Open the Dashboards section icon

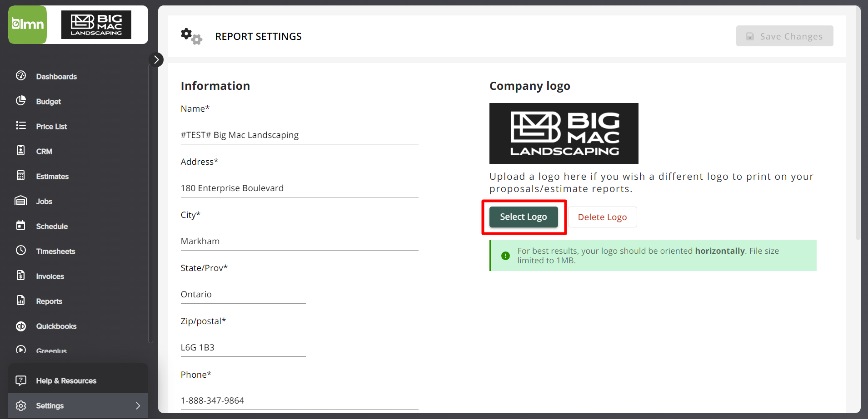21,76
